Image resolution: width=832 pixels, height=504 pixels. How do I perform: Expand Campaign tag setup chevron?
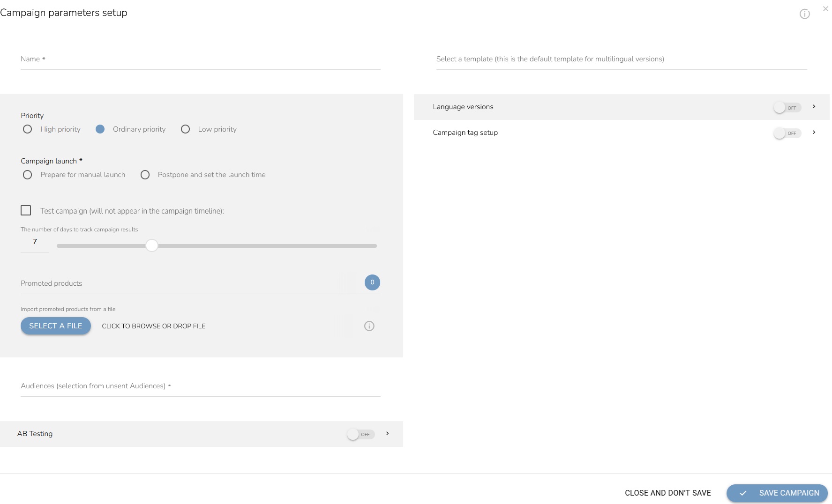tap(814, 133)
